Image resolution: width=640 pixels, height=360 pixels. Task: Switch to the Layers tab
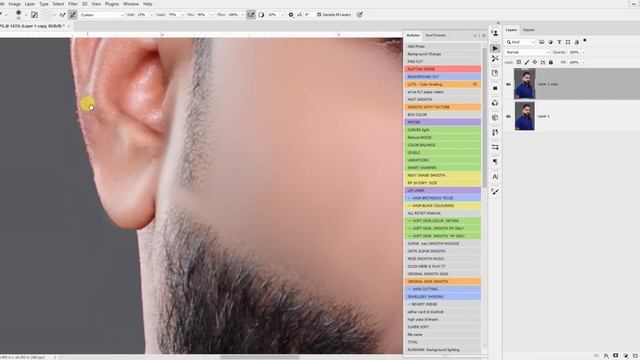click(511, 30)
